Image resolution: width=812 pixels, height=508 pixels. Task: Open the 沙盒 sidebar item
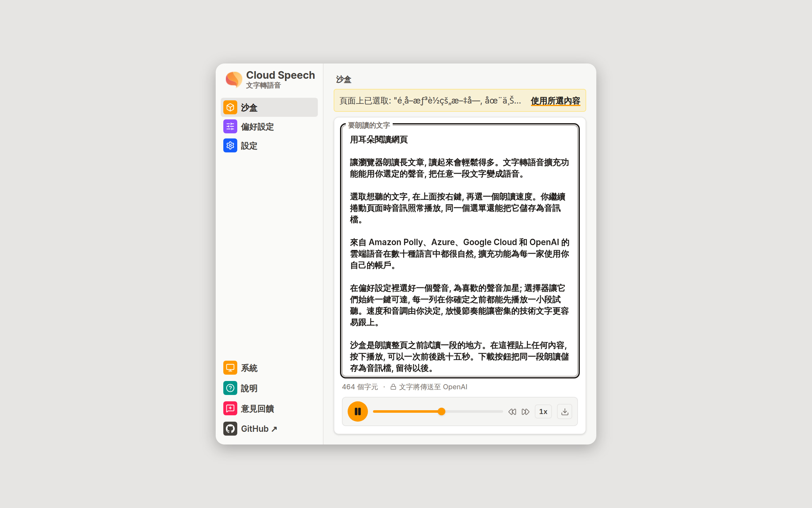click(269, 108)
